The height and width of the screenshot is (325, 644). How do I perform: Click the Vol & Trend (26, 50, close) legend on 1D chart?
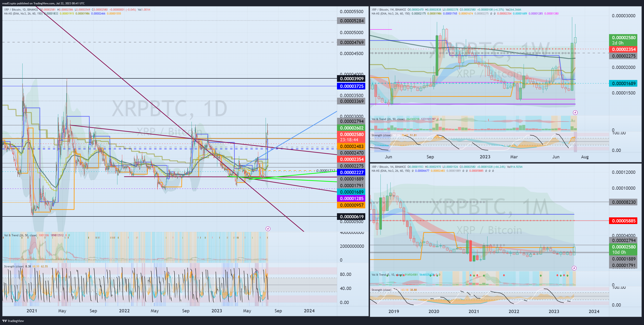coord(20,235)
